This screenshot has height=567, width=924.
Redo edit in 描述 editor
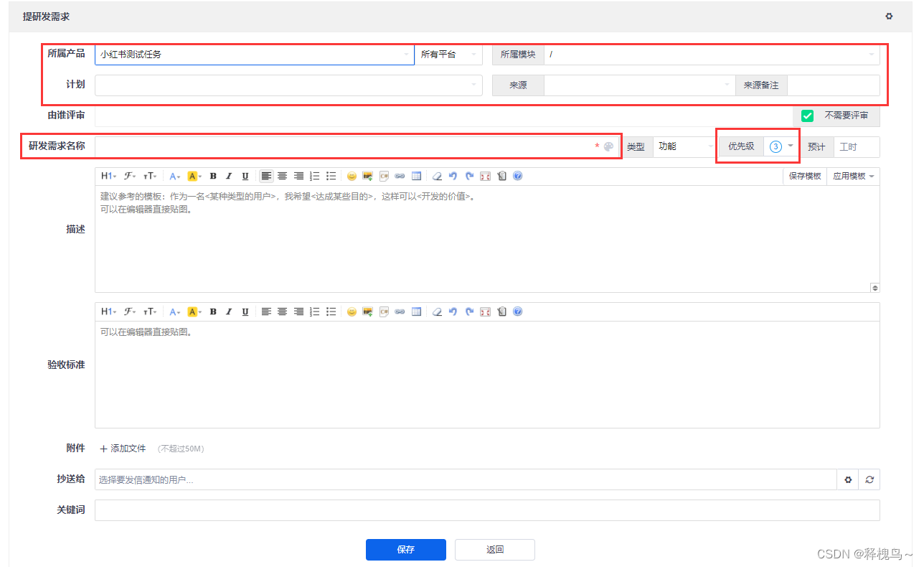point(469,176)
